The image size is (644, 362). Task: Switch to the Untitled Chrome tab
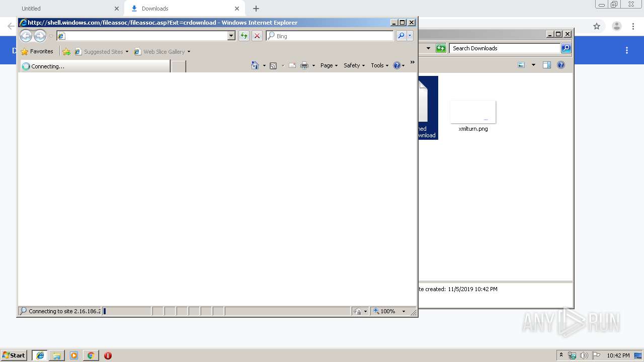click(x=63, y=9)
